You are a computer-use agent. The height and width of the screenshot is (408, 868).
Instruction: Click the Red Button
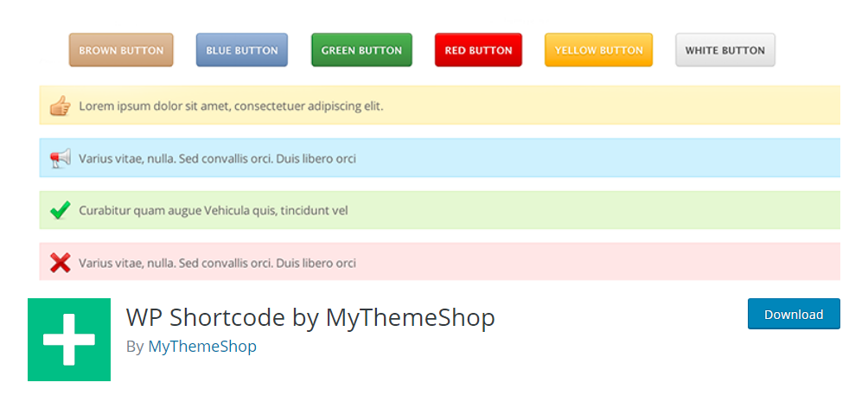pyautogui.click(x=478, y=50)
